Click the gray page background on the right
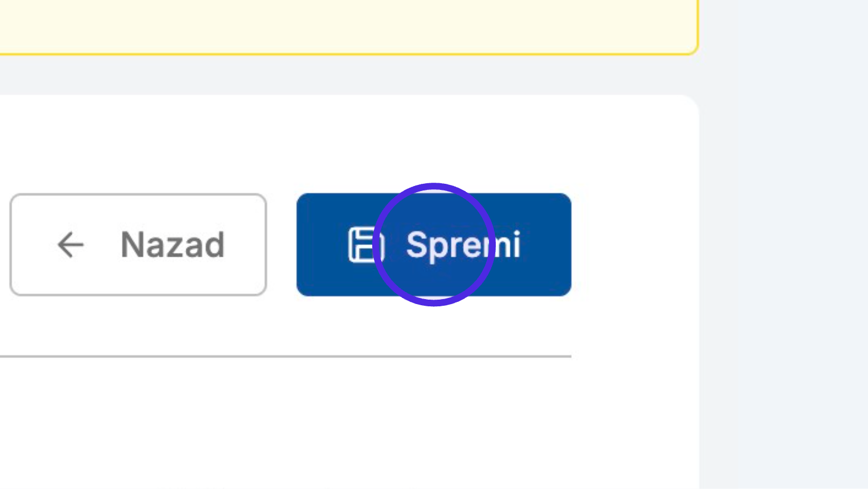Screen dimensions: 868x489 (783, 245)
